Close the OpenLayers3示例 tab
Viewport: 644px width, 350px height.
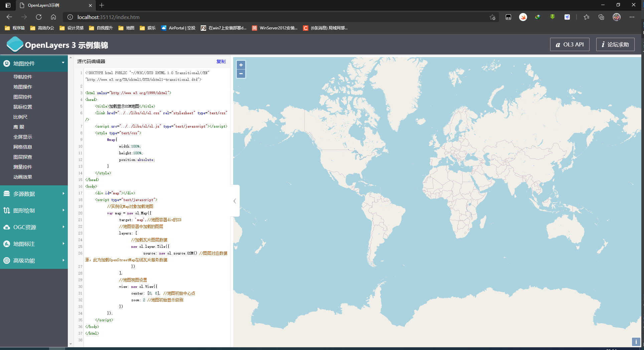coord(90,5)
